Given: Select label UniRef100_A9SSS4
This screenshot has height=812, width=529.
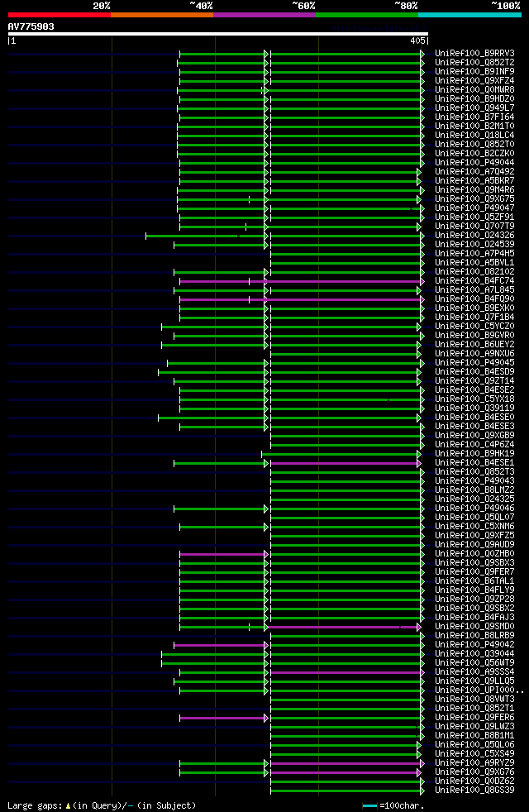Looking at the screenshot, I should coord(474,672).
